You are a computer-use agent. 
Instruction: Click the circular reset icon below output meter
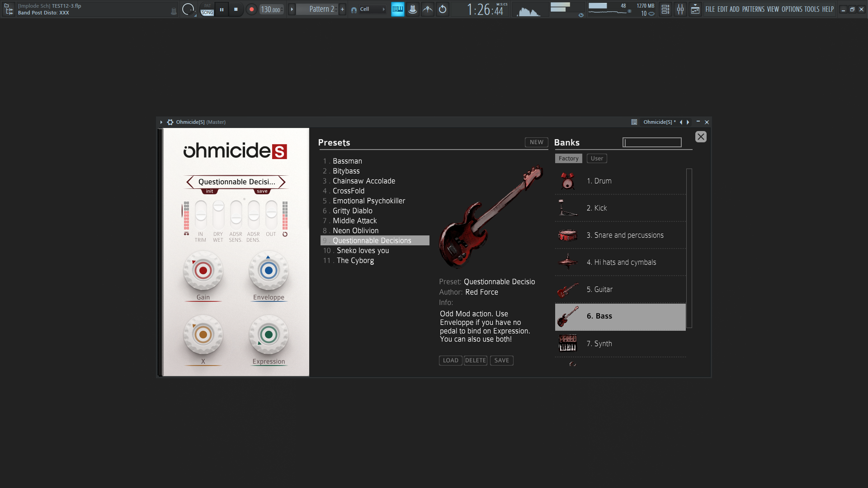(285, 234)
